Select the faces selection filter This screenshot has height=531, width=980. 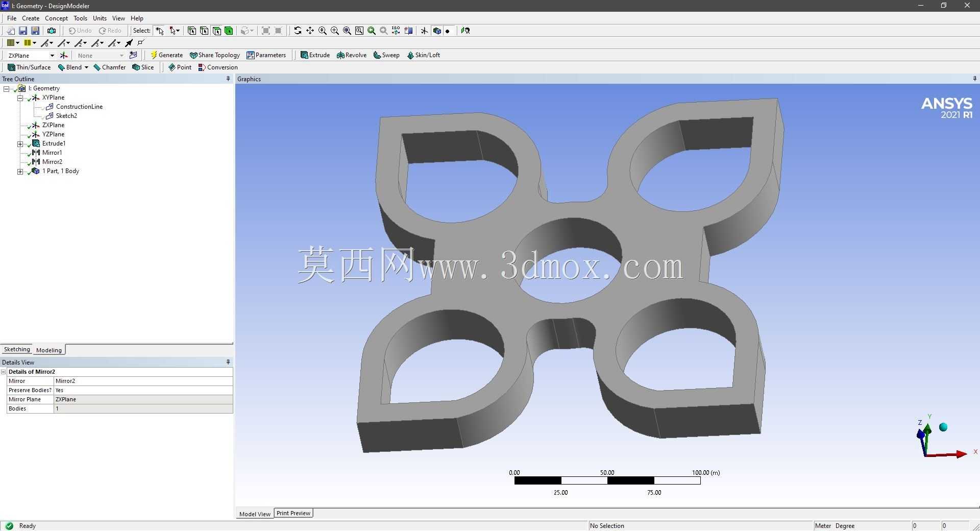pos(216,31)
